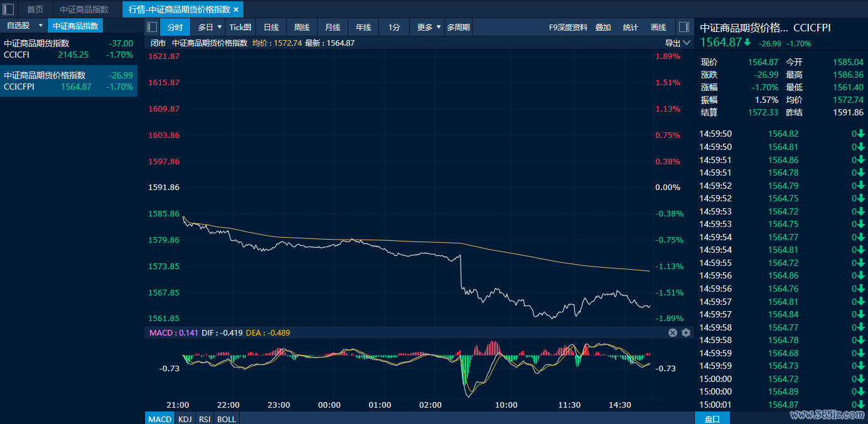Viewport: 868px width, 424px height.
Task: Select CCICFI 中证商品期货指数 row in list
Action: pyautogui.click(x=68, y=49)
